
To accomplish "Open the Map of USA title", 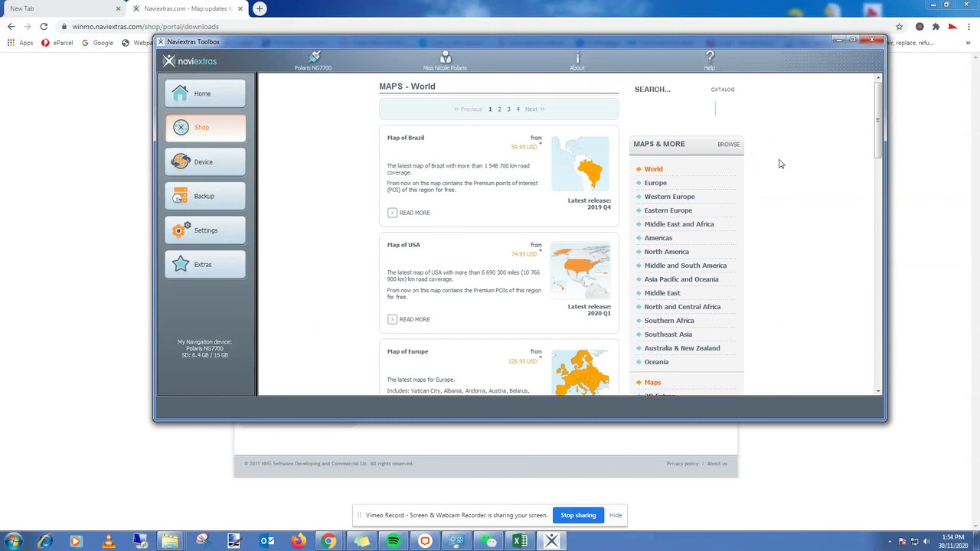I will [403, 245].
